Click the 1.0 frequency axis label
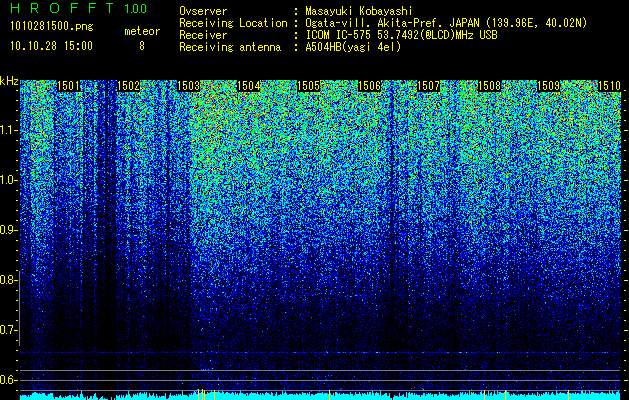The image size is (629, 400). pyautogui.click(x=7, y=181)
